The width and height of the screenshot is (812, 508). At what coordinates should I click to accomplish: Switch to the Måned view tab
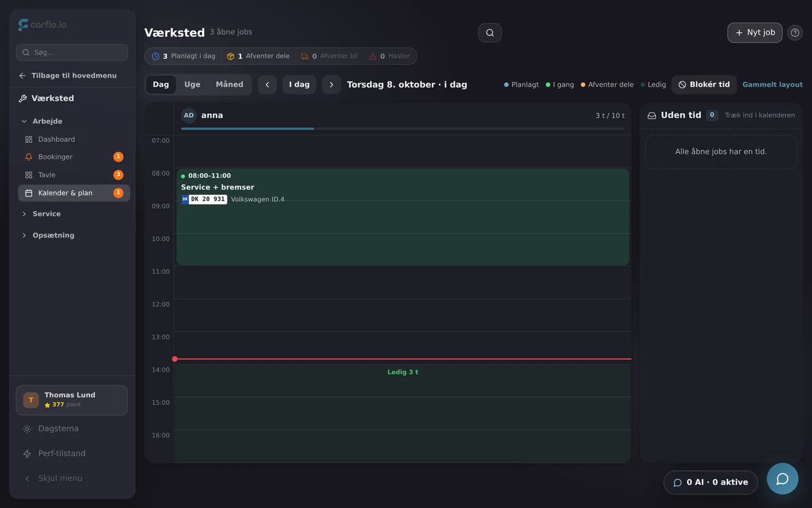[229, 84]
